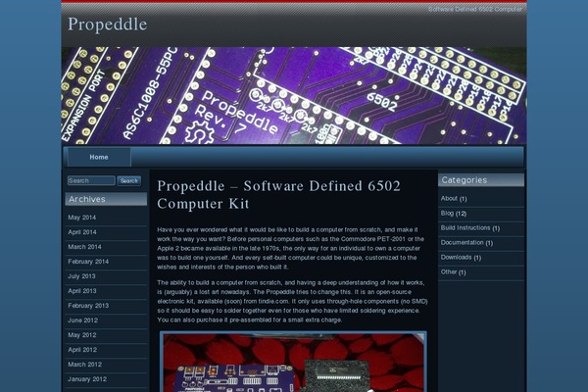Open the kit photo with red background

tap(293, 362)
